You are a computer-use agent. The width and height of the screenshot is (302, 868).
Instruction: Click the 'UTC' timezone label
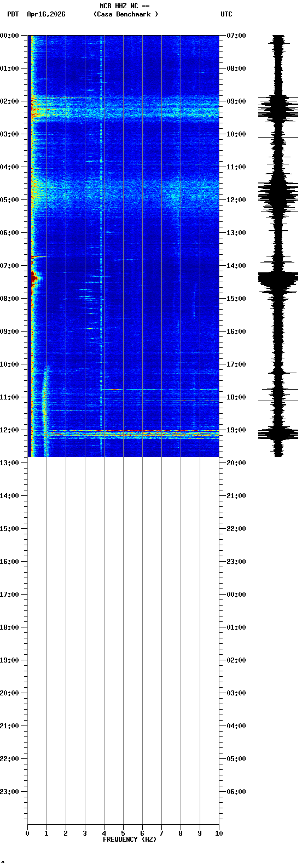(226, 14)
